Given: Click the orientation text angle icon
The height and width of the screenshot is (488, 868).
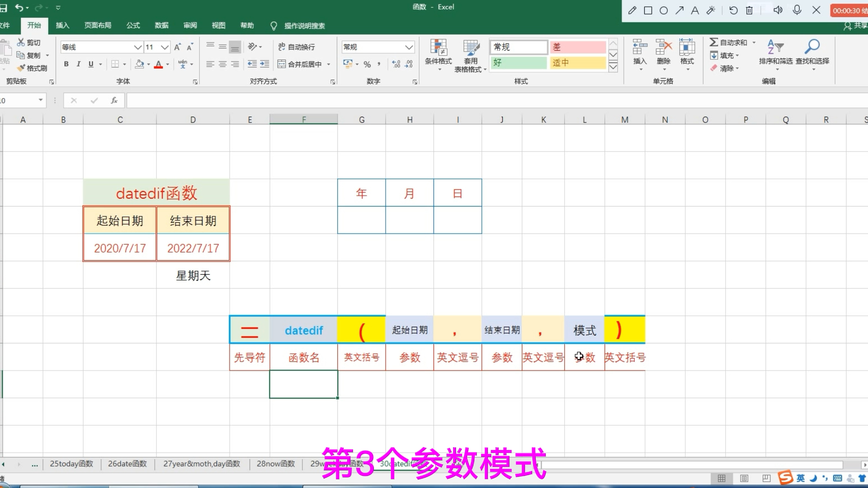Looking at the screenshot, I should [253, 47].
